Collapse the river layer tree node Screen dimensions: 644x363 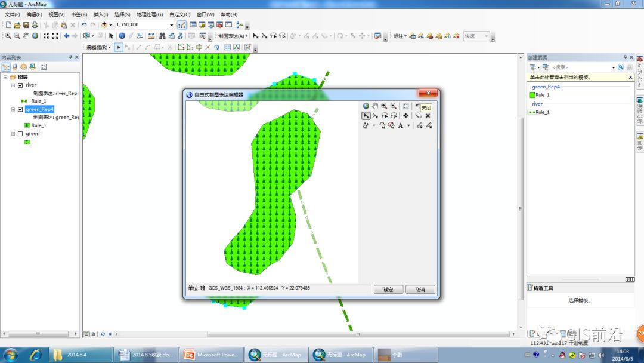pyautogui.click(x=13, y=85)
